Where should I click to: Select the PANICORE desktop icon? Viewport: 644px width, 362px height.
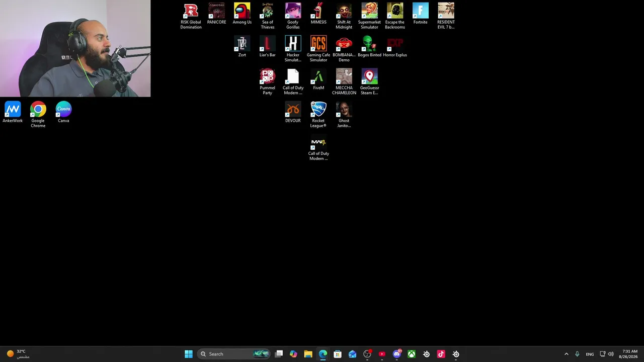(216, 14)
